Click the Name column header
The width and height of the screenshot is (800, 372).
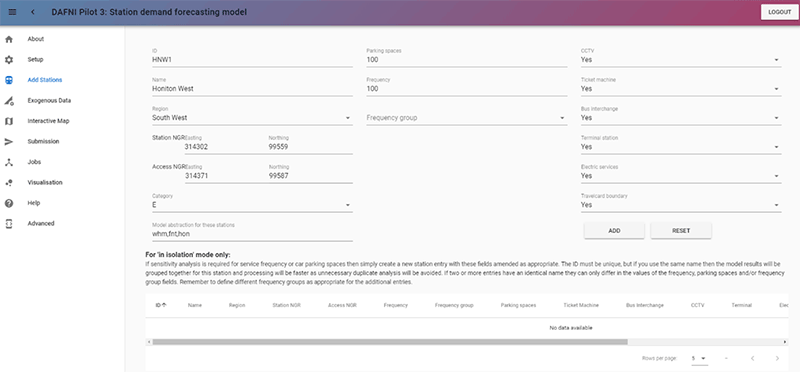pos(195,305)
